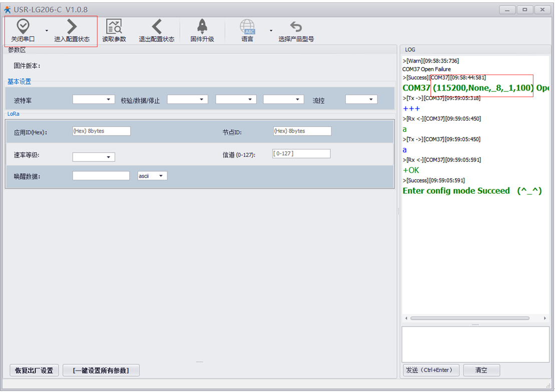Click the 清空 clear log button
This screenshot has width=555, height=392.
(x=481, y=370)
